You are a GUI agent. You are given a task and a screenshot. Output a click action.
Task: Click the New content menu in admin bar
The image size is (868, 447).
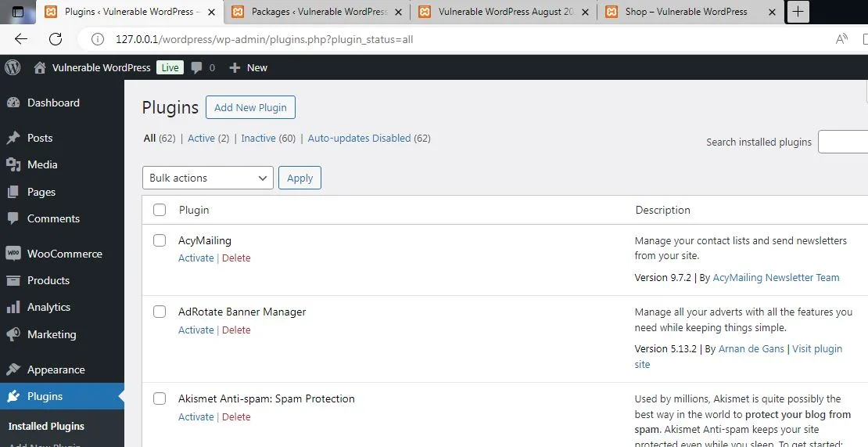pyautogui.click(x=248, y=67)
